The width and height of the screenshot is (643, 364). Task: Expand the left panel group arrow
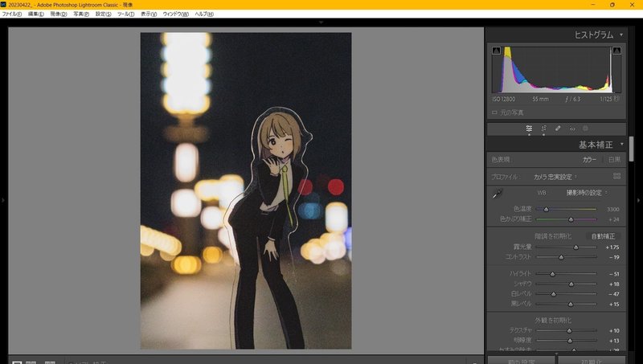[3, 200]
